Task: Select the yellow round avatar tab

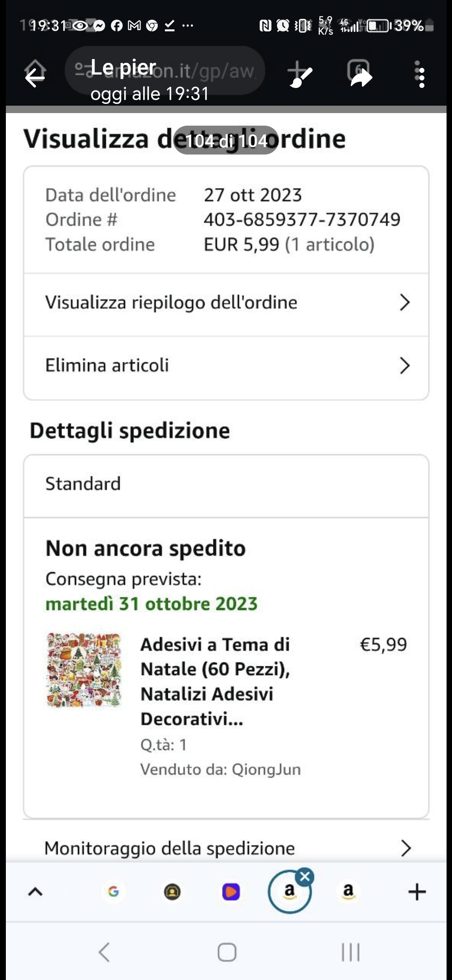Action: (x=172, y=892)
